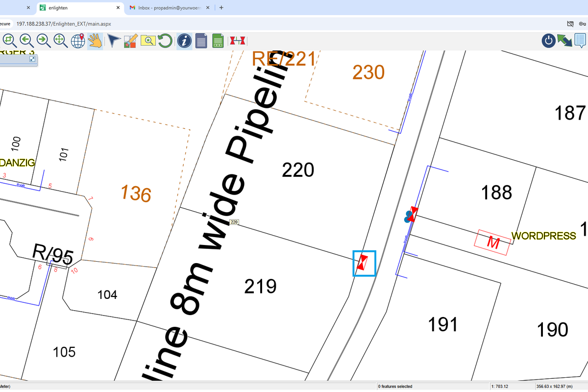Click the address bar URL
Image resolution: width=588 pixels, height=392 pixels.
[x=64, y=23]
